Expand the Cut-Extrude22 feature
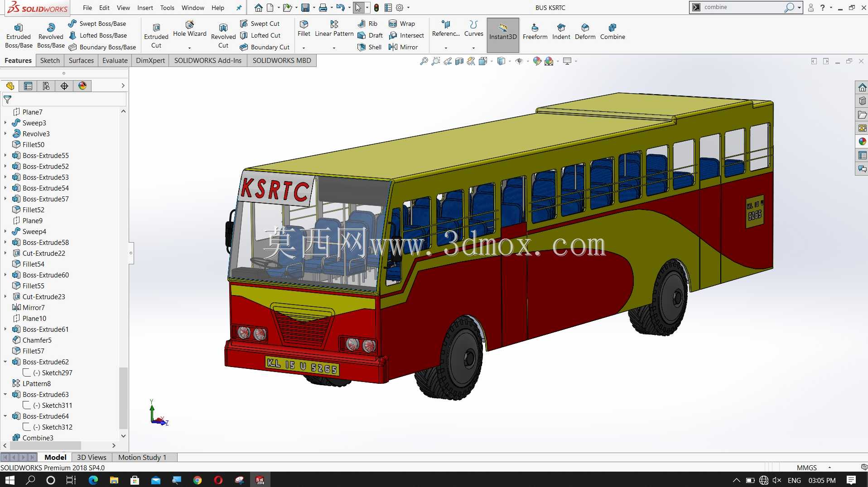 click(x=5, y=253)
